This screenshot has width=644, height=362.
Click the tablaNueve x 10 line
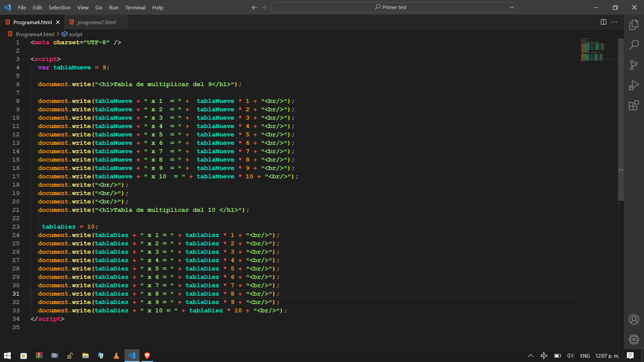[x=168, y=176]
